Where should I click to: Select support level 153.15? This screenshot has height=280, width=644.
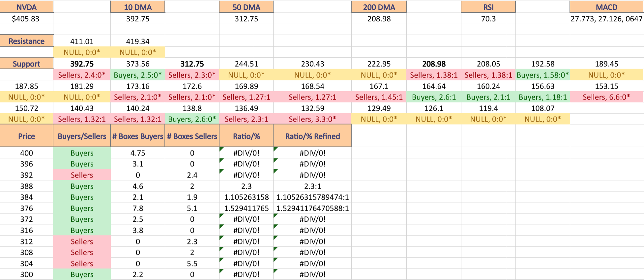[606, 86]
